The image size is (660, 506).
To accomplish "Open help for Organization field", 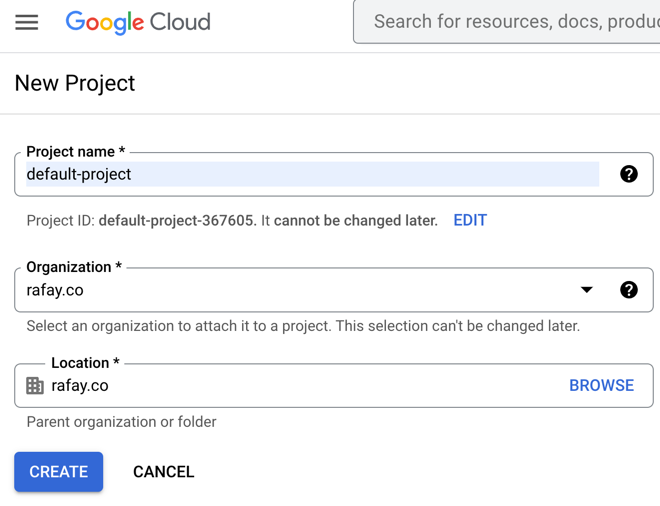I will [629, 290].
